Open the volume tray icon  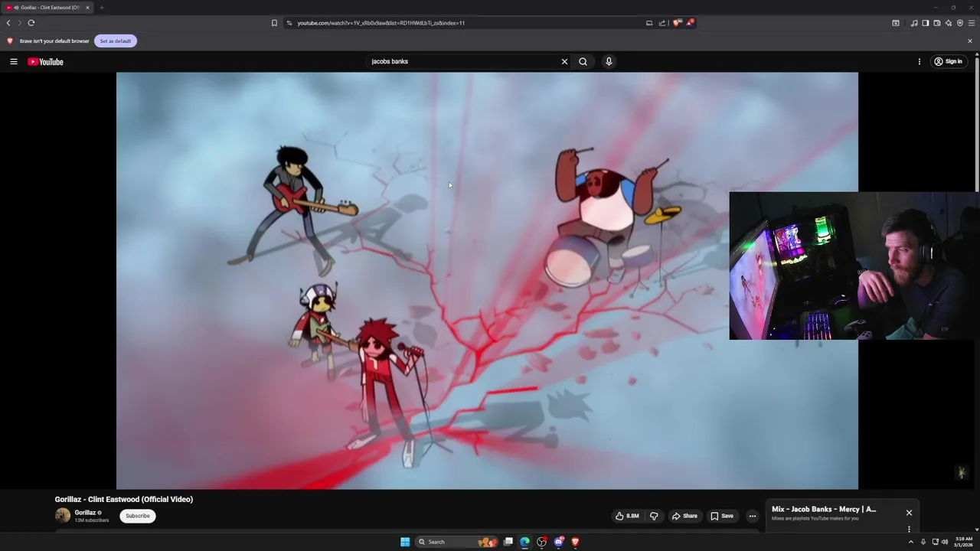click(x=945, y=542)
